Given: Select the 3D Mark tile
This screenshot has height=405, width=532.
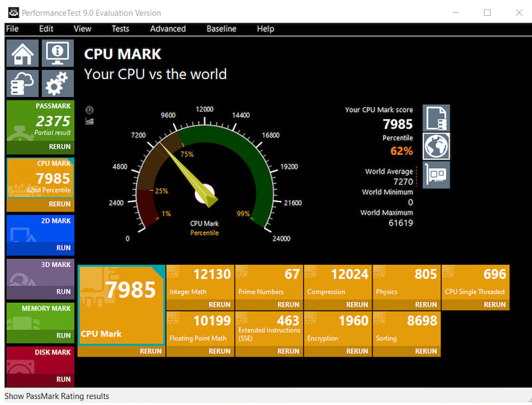Looking at the screenshot, I should pos(41,273).
